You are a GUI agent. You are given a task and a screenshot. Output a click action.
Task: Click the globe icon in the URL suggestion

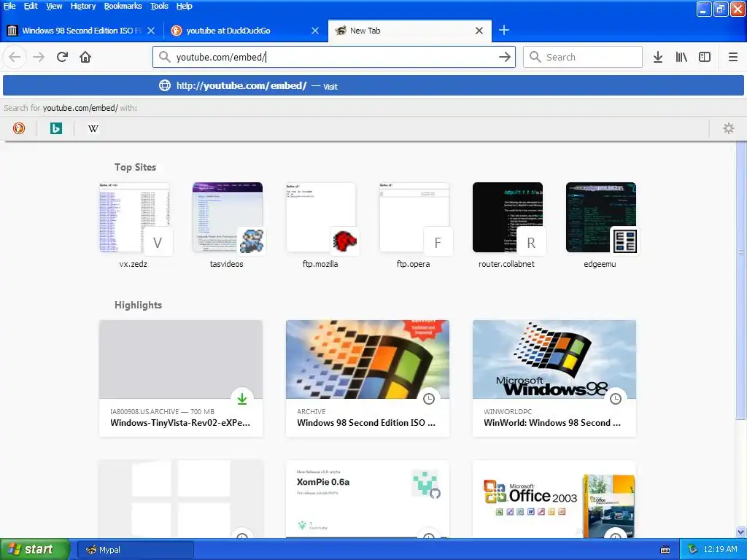tap(165, 86)
